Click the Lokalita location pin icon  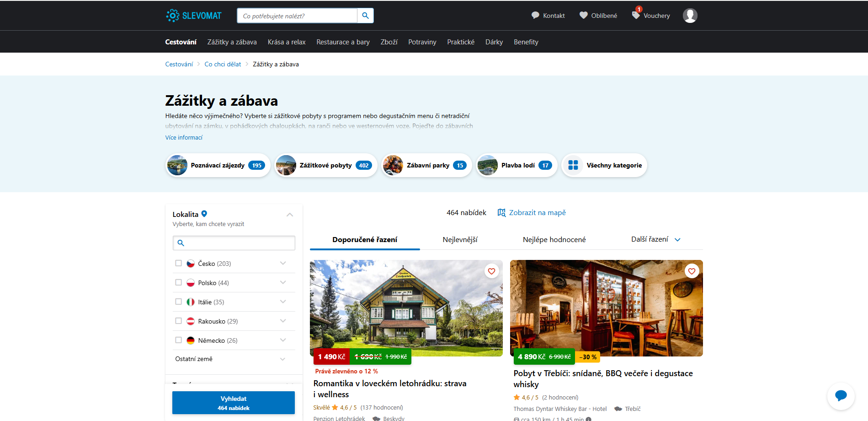(x=204, y=214)
